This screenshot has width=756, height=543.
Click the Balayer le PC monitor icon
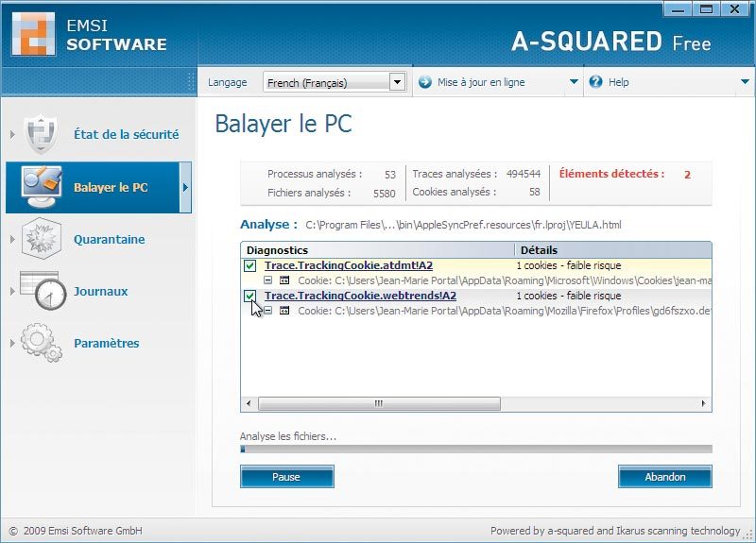tap(42, 187)
